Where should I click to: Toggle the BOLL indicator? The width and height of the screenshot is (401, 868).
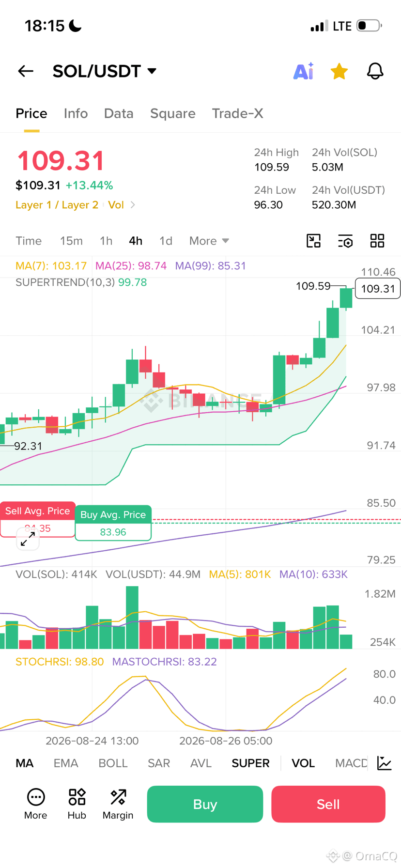coord(113,763)
